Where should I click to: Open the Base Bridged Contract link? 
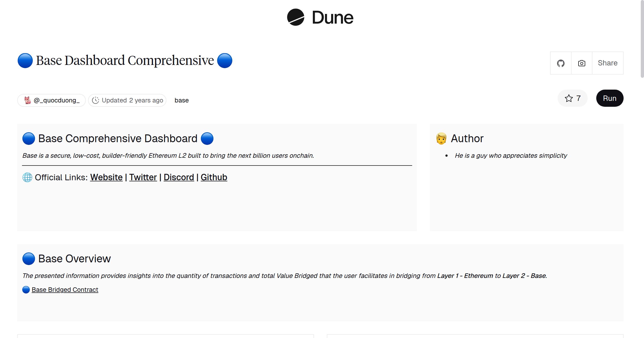pyautogui.click(x=65, y=289)
